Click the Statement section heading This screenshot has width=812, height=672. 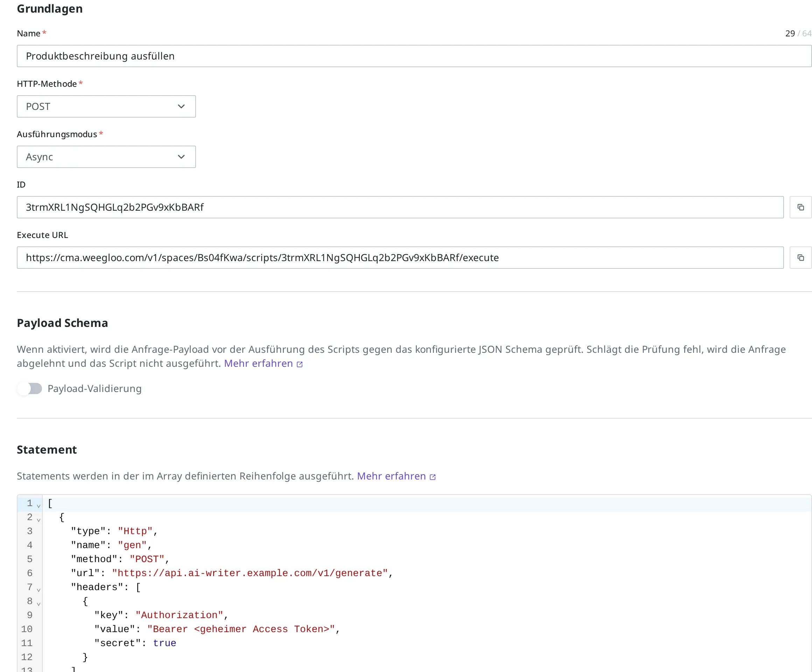coord(47,450)
